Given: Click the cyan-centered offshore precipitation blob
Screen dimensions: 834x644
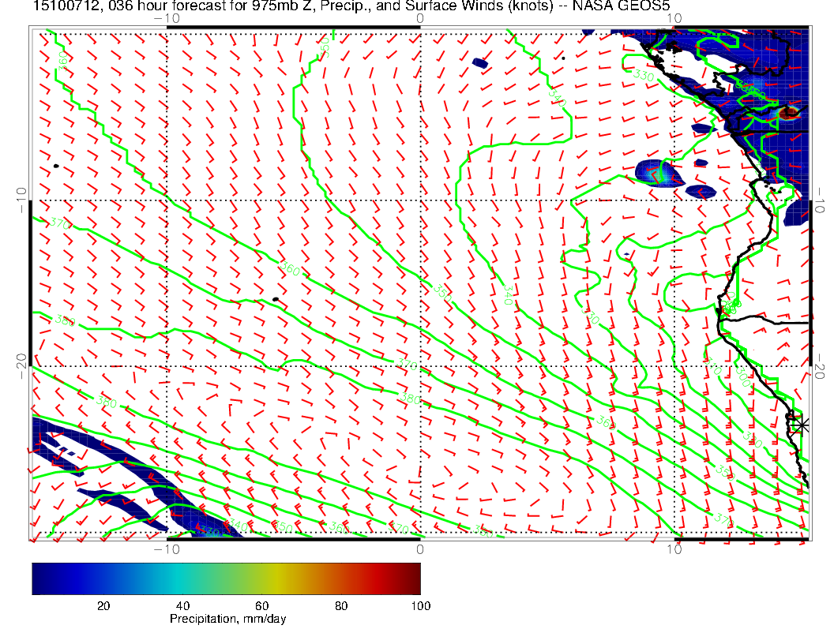Looking at the screenshot, I should click(659, 173).
